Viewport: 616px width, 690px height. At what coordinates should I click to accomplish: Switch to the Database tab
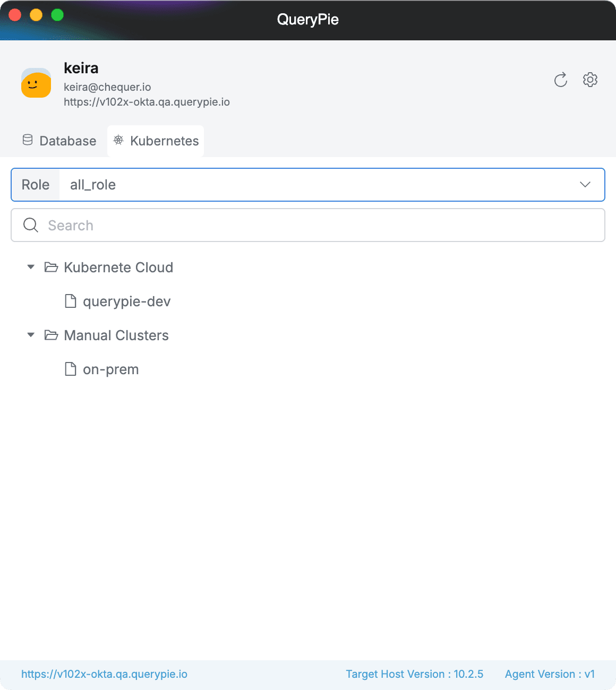pos(59,141)
